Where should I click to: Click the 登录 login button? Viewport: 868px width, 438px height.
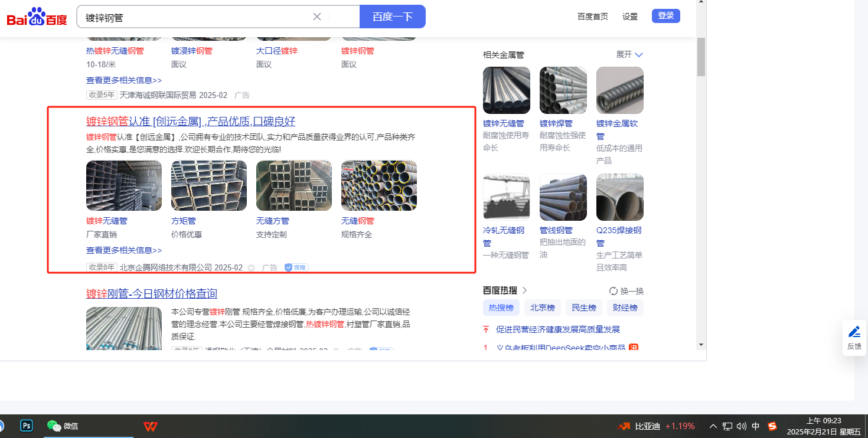coord(666,16)
